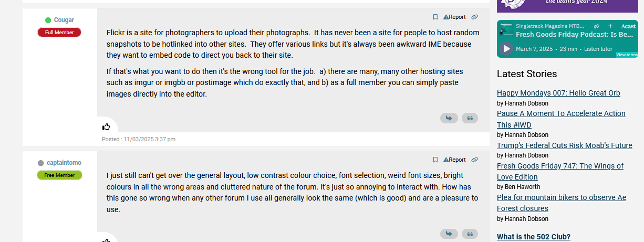Open 'Happy Mondays 007: Hello Great Orb' story

(x=558, y=93)
